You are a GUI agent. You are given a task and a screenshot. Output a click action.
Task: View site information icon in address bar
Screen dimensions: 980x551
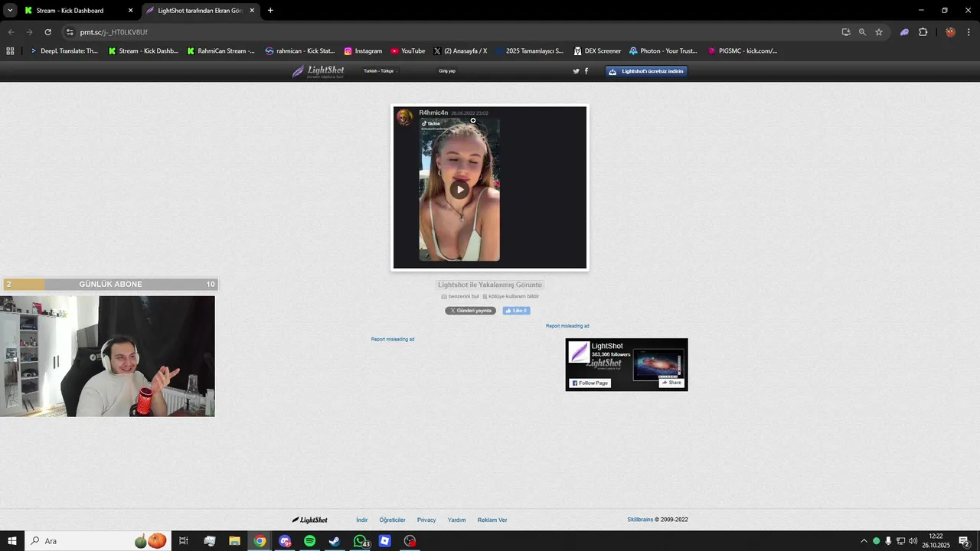70,32
